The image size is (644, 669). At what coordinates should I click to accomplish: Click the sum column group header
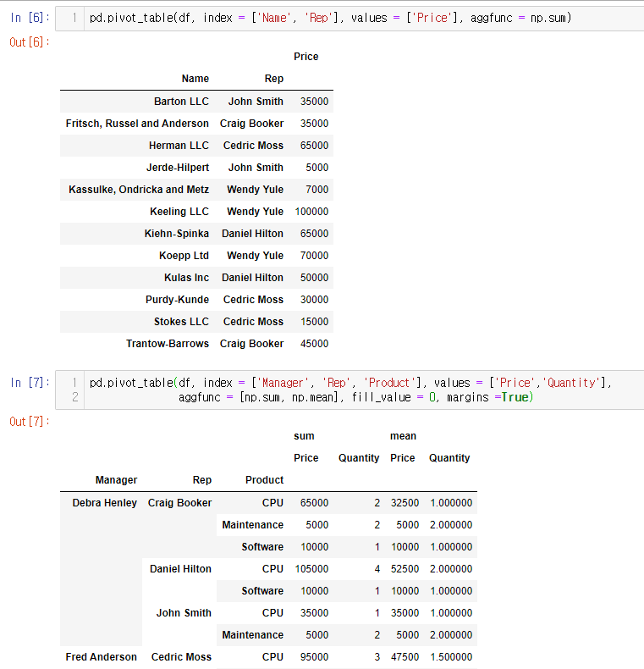coord(304,436)
